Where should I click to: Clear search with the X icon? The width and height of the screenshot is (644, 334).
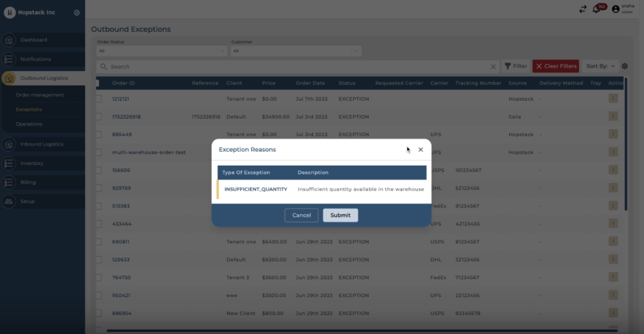tap(493, 67)
